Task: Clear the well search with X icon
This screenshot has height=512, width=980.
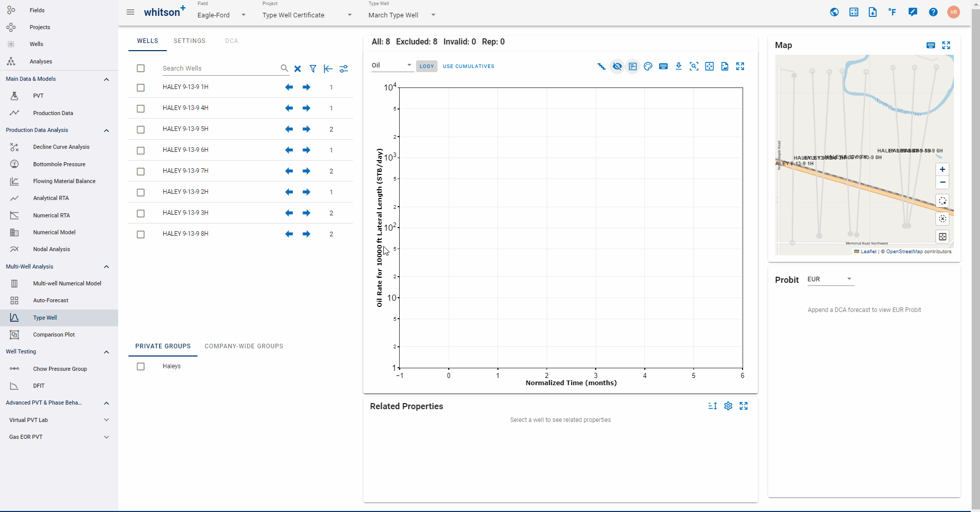Action: point(297,69)
